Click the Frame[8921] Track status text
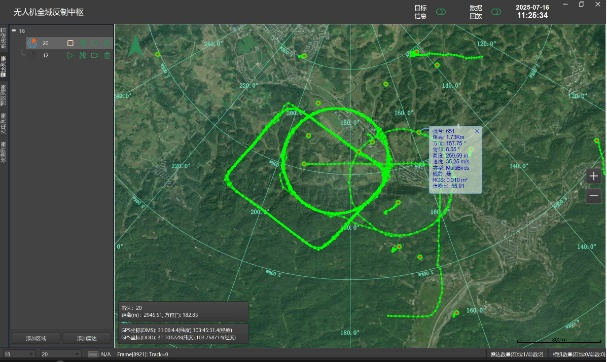 [x=142, y=354]
